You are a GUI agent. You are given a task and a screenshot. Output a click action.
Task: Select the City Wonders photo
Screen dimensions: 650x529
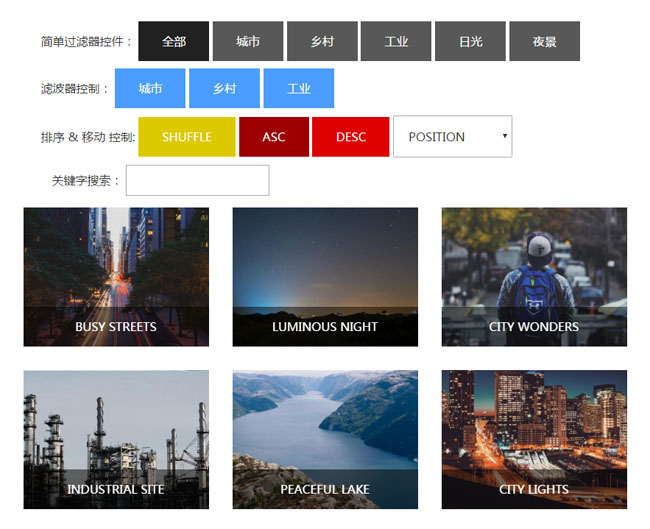tap(534, 276)
